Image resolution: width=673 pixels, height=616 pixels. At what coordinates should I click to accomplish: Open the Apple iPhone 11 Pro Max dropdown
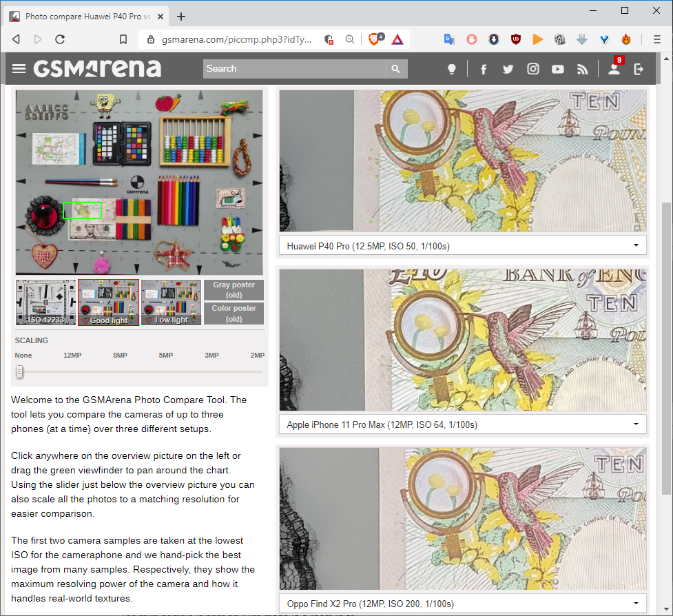[463, 424]
